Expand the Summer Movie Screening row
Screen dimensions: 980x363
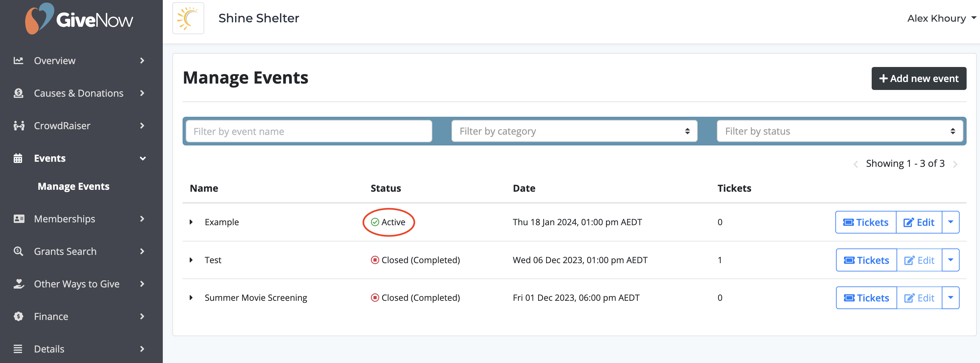pos(191,298)
